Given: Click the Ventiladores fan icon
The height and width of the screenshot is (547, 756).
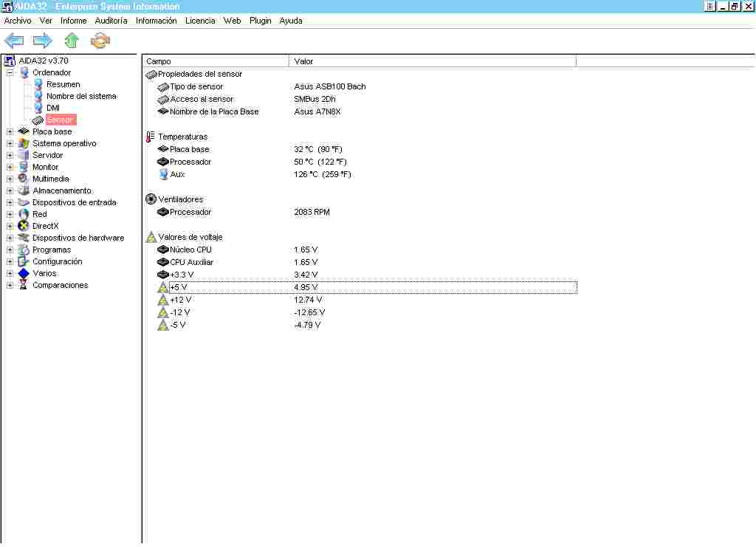Looking at the screenshot, I should pyautogui.click(x=151, y=199).
